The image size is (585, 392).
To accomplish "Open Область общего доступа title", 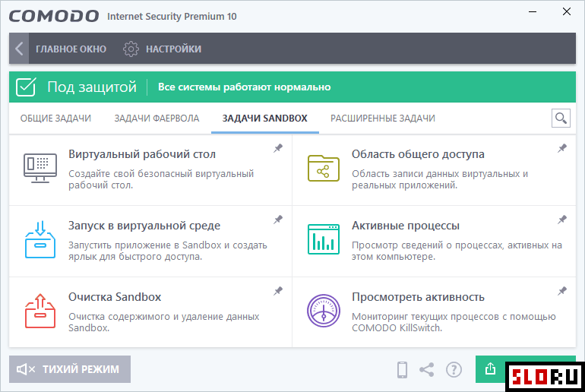I will click(x=418, y=154).
